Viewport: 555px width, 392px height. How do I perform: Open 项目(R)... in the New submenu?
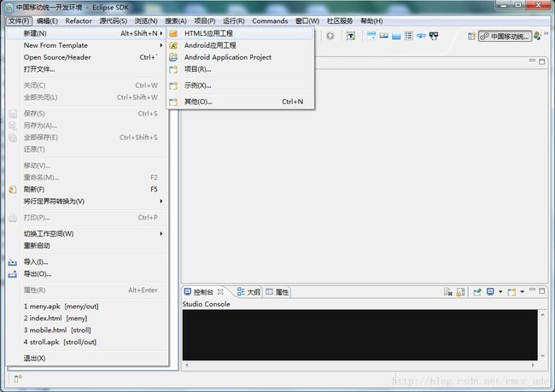[240, 69]
